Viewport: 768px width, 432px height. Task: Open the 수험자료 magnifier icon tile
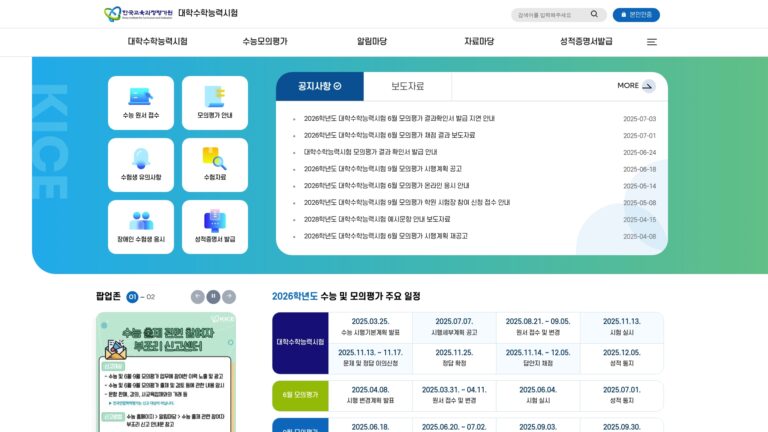coord(215,165)
